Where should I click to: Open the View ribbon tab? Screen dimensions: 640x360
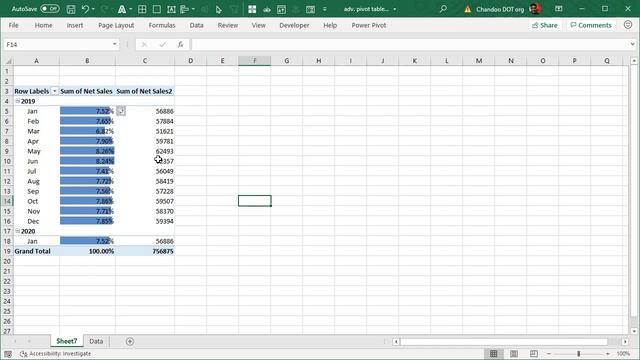[258, 25]
